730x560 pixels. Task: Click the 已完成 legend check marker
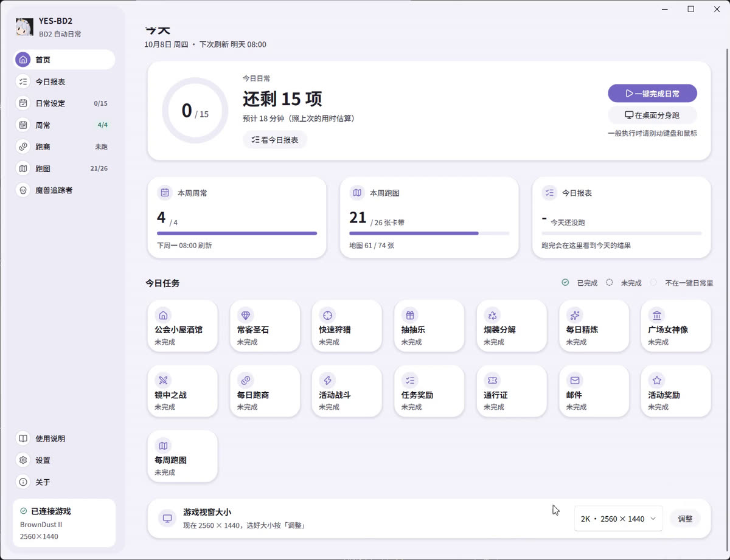tap(565, 283)
